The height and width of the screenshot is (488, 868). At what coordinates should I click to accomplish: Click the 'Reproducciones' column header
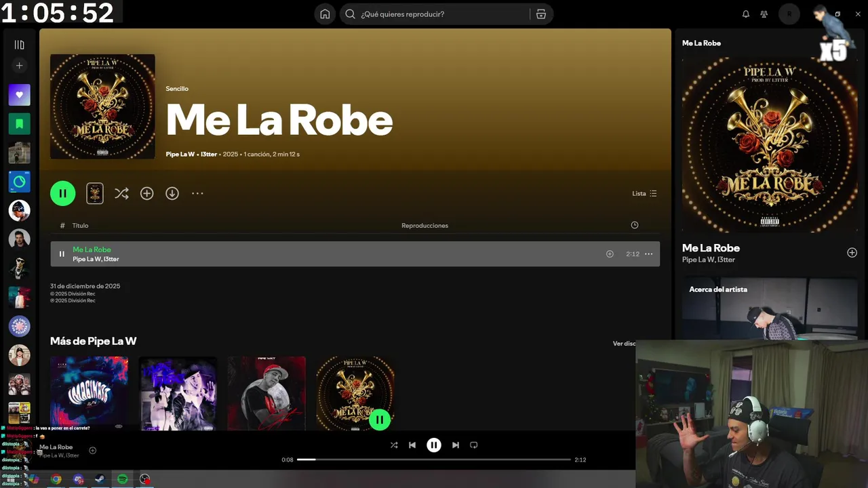425,225
